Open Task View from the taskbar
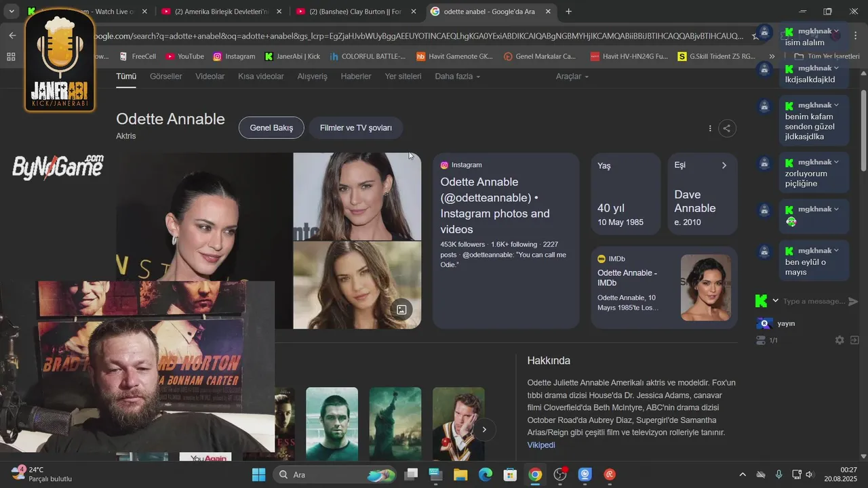The height and width of the screenshot is (488, 868). pos(412,474)
